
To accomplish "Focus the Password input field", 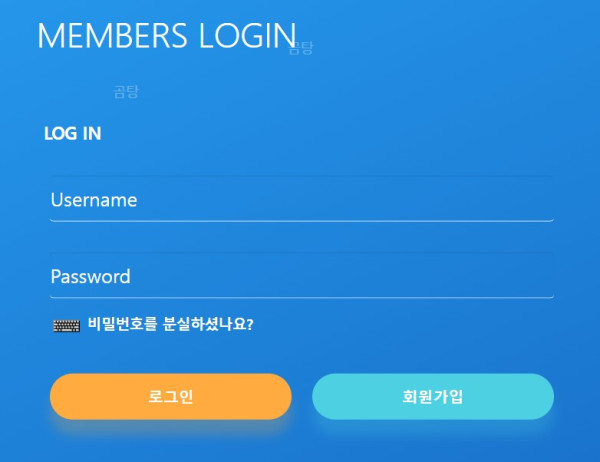I will (x=302, y=276).
